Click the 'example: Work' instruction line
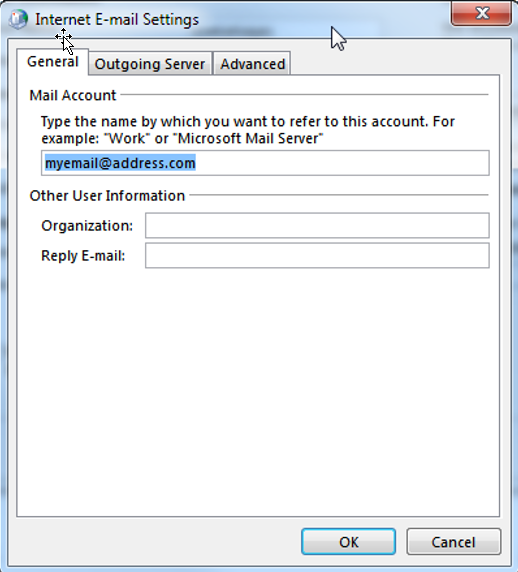This screenshot has width=518, height=572. point(182,138)
